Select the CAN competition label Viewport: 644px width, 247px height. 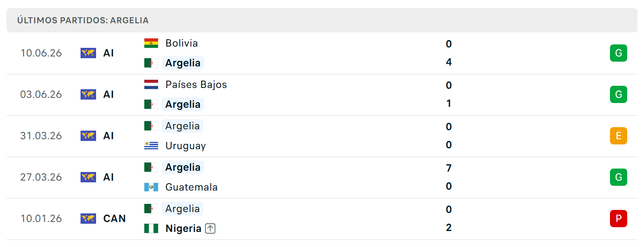tap(115, 219)
